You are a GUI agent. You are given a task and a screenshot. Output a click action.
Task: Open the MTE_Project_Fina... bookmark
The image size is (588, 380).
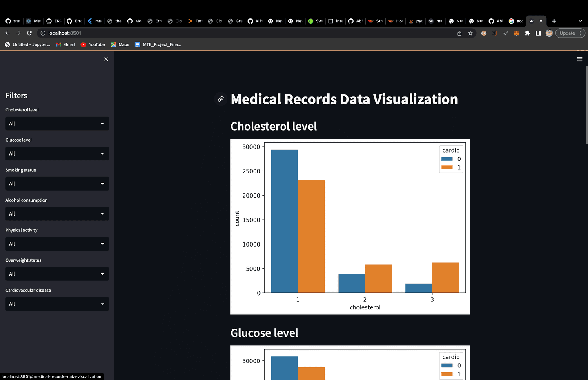pyautogui.click(x=158, y=44)
